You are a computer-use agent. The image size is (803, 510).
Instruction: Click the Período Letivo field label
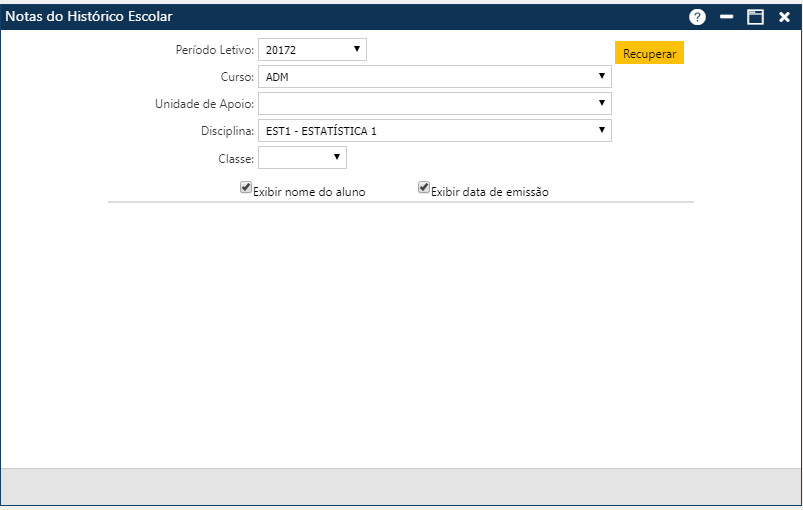215,50
